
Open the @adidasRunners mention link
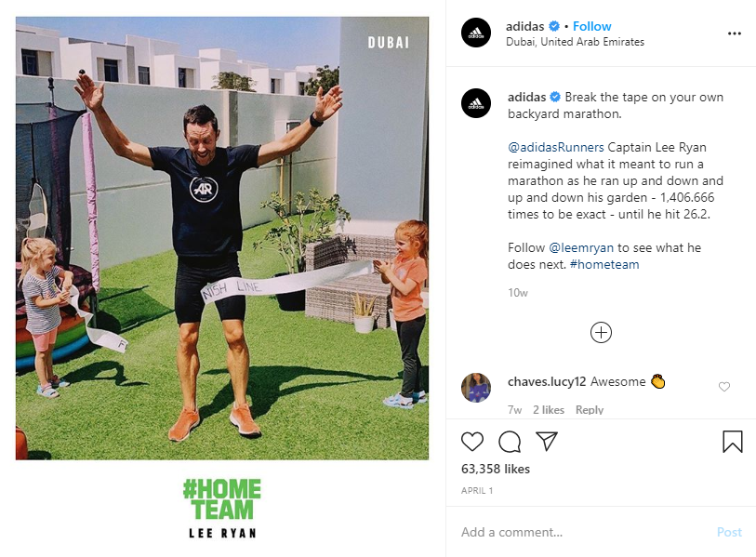[555, 147]
